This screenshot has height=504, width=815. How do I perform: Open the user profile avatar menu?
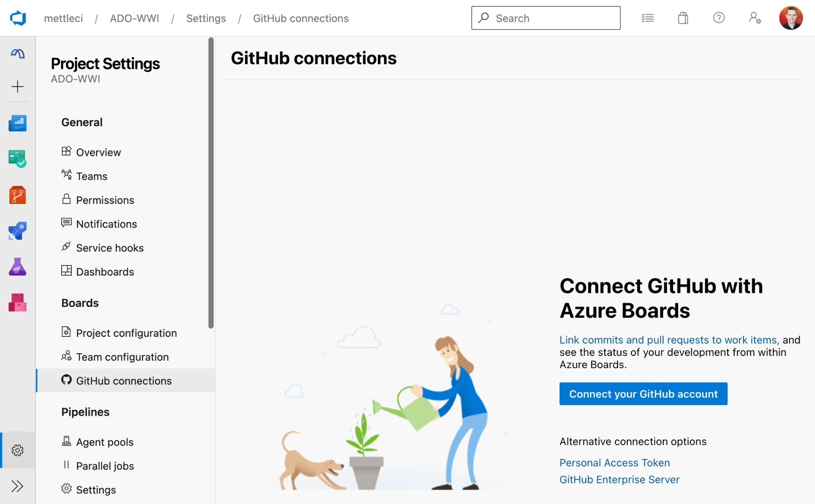(x=791, y=18)
